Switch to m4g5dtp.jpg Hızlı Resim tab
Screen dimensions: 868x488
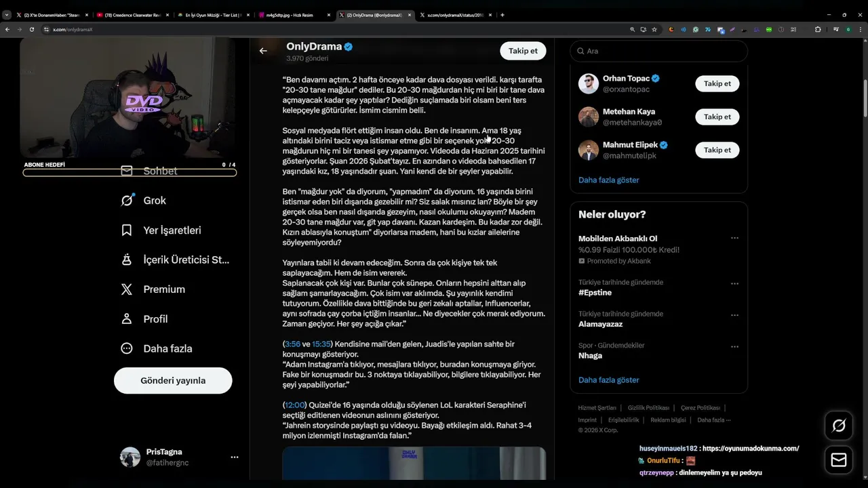(294, 14)
